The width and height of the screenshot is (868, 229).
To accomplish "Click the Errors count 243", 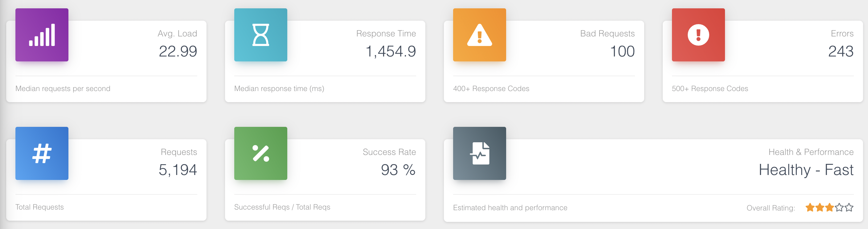I will tap(841, 51).
